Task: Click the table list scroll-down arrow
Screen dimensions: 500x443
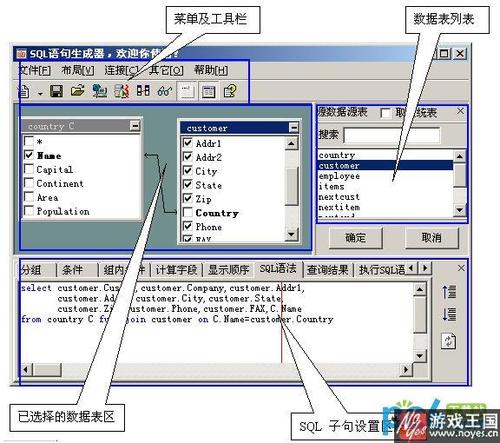Action: (460, 209)
